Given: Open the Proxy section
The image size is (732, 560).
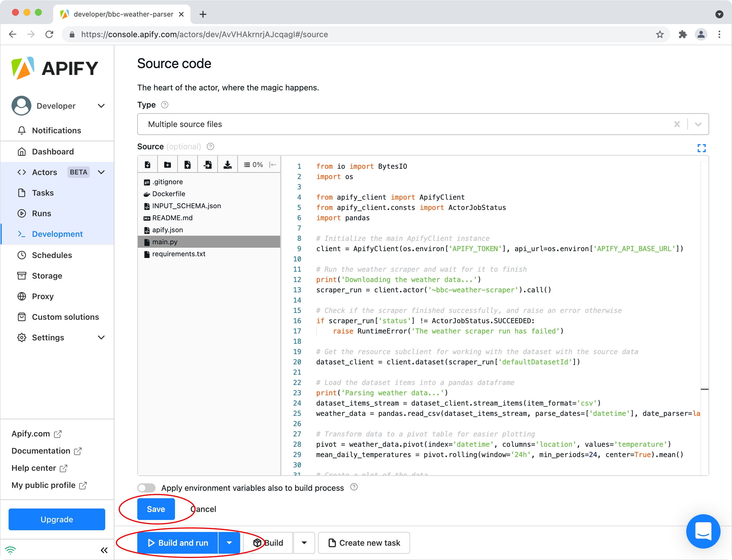Looking at the screenshot, I should coord(43,296).
